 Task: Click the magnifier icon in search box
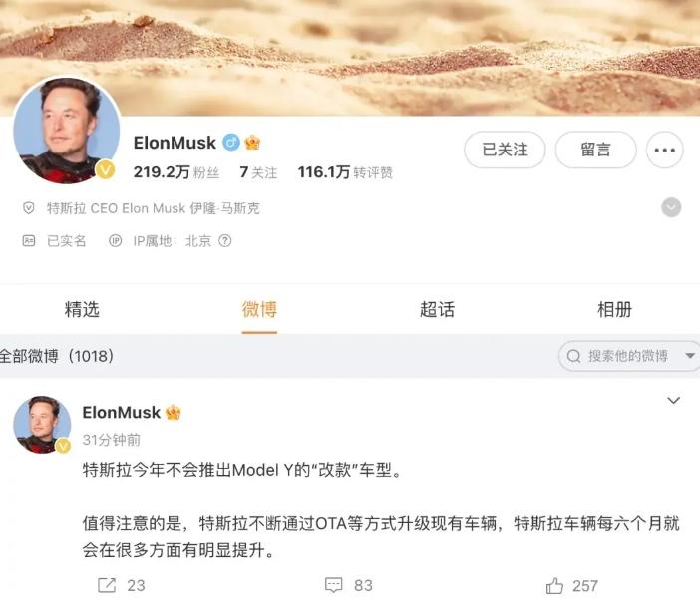coord(573,356)
